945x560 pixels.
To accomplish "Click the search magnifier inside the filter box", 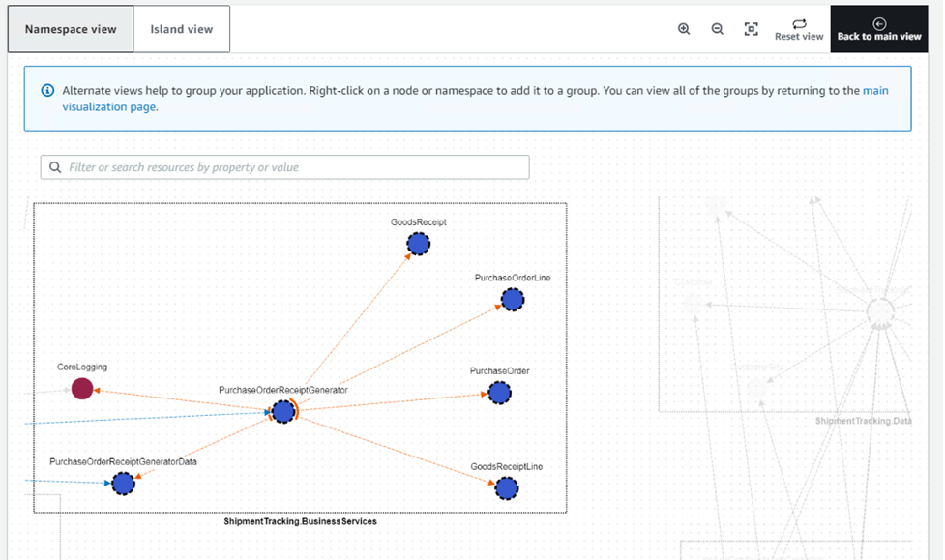I will coord(54,166).
